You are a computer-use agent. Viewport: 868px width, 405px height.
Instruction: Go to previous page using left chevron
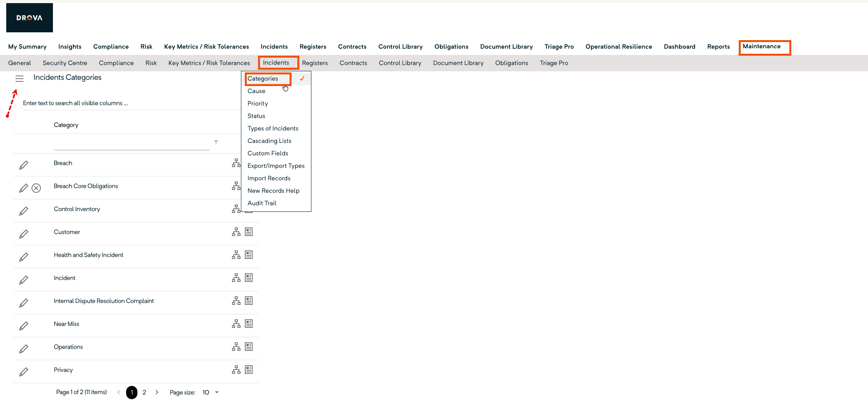coord(119,392)
